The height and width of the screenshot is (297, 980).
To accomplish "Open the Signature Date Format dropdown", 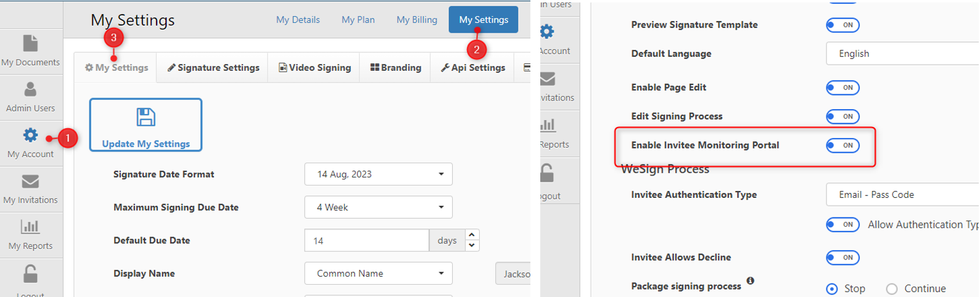I will coord(378,174).
